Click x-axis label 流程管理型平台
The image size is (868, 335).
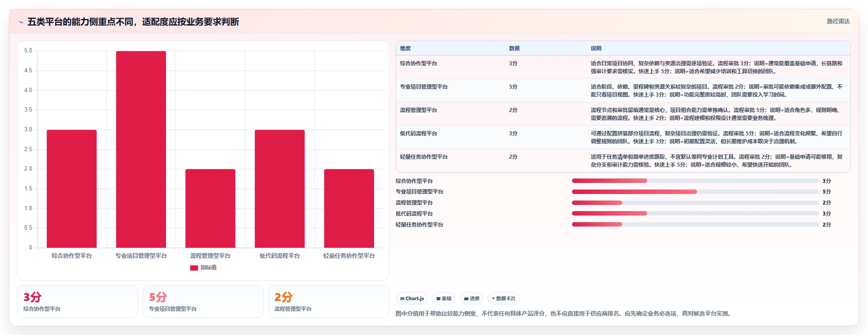(x=210, y=256)
